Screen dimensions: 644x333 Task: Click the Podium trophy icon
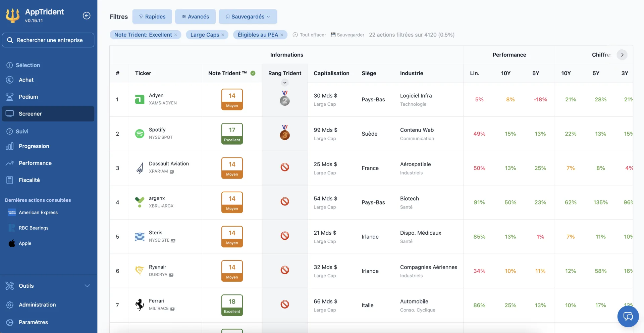(x=10, y=97)
